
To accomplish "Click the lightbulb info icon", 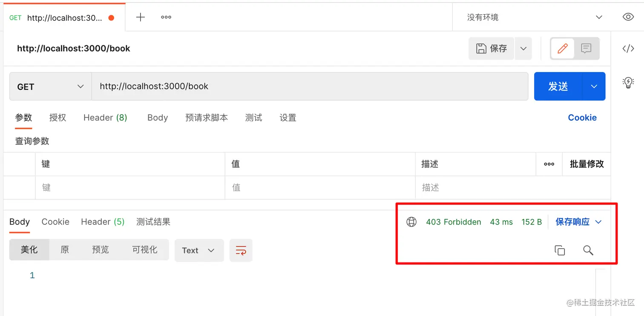I will (628, 83).
